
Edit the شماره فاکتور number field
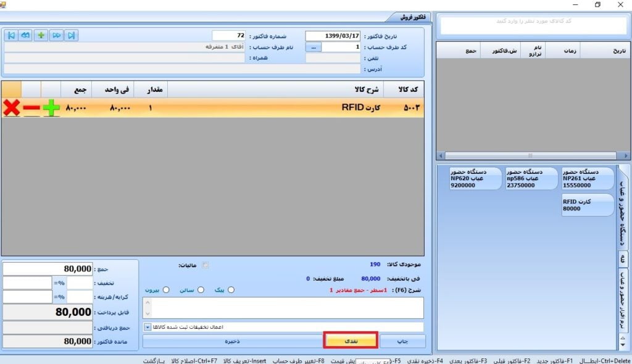click(228, 35)
